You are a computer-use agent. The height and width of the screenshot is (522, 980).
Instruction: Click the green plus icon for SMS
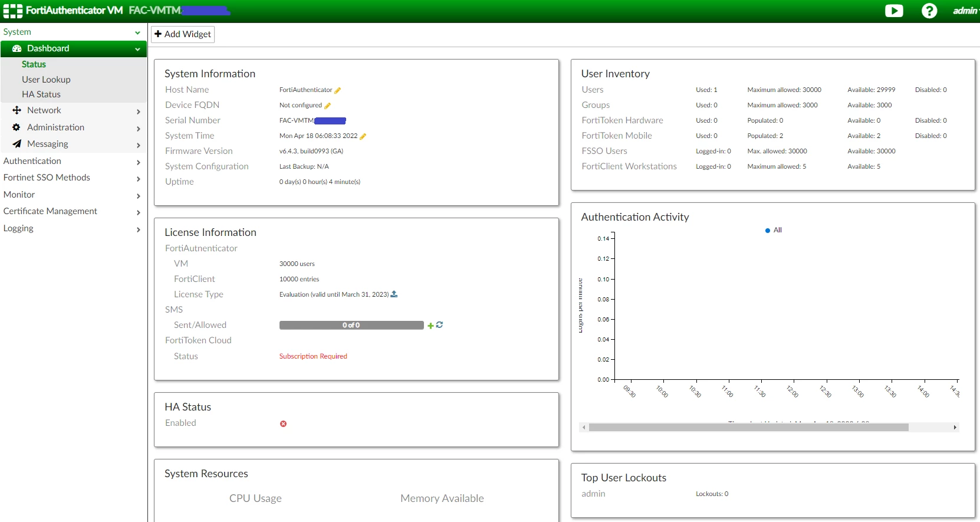click(430, 326)
